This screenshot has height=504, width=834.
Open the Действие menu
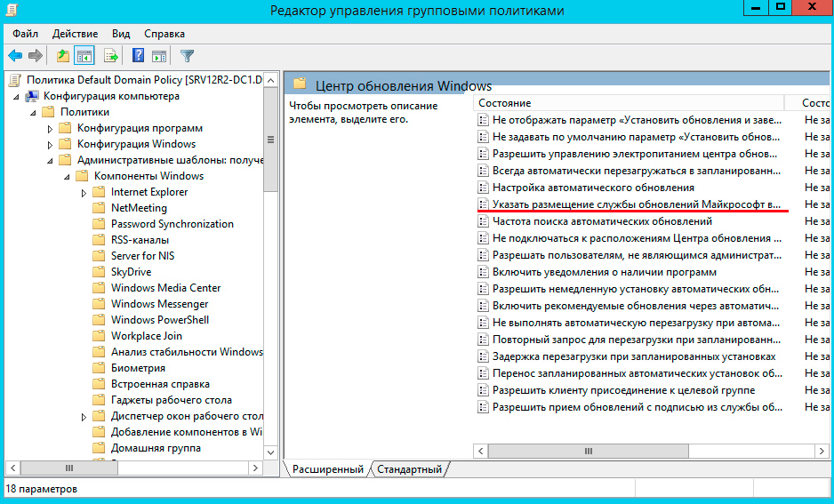[x=75, y=34]
